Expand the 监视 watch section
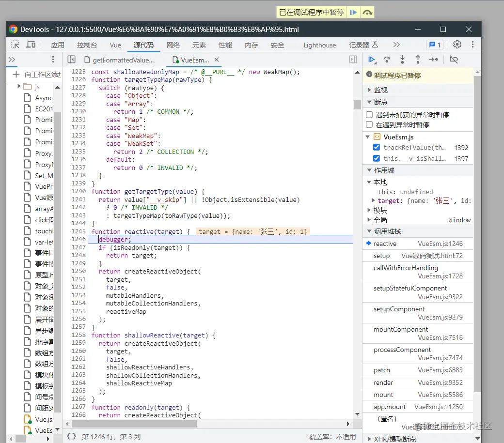Viewport: 504px width, 443px height. click(381, 90)
